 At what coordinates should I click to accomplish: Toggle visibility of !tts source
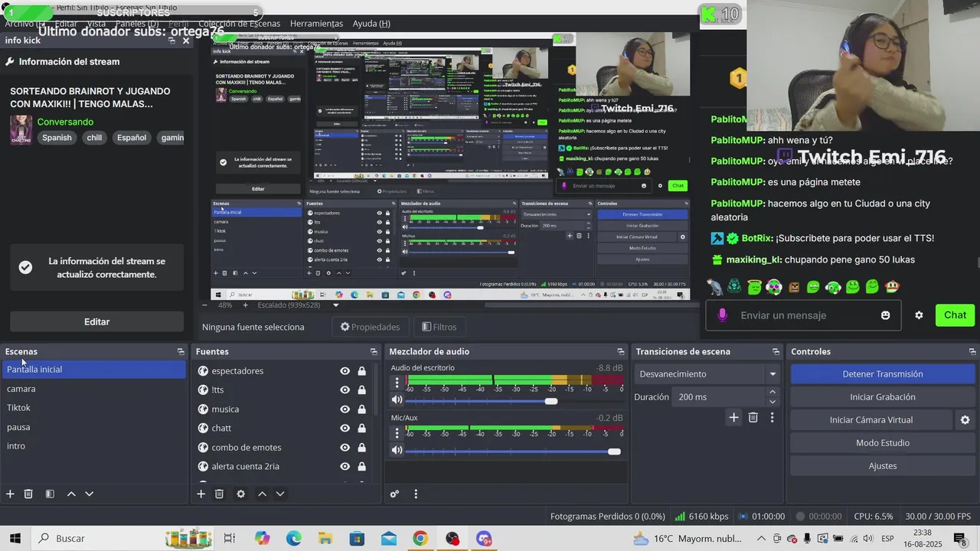[x=345, y=390]
